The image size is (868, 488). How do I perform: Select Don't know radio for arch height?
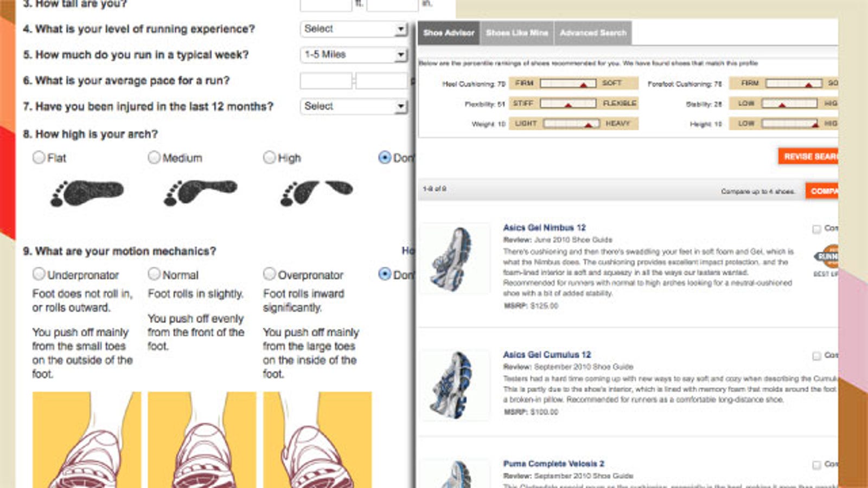[x=385, y=157]
